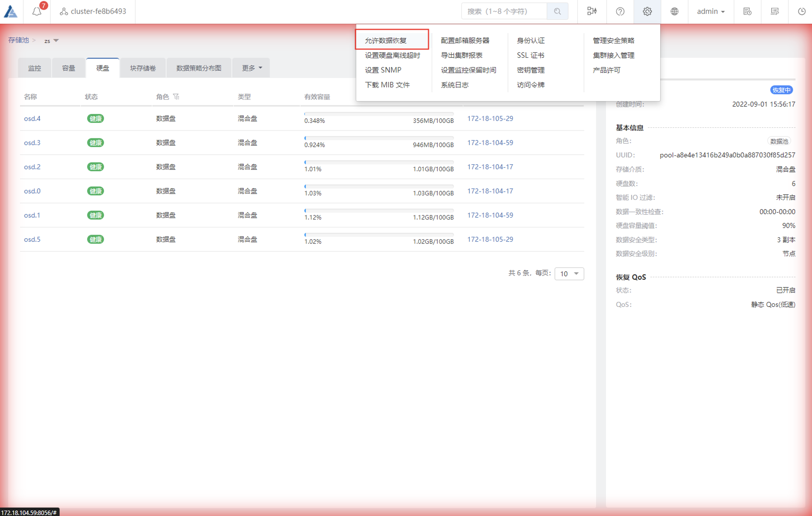Screen dimensions: 812x516
Task: Click the search magnifier icon
Action: pyautogui.click(x=557, y=11)
